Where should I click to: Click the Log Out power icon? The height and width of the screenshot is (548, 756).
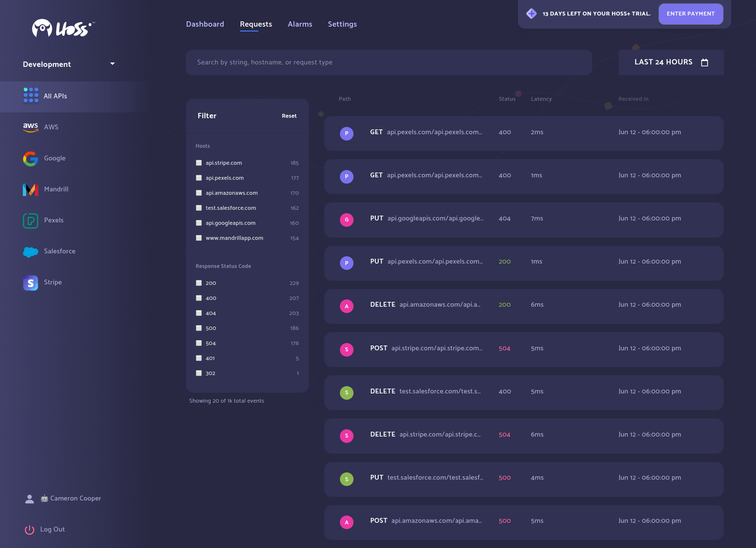coord(30,530)
